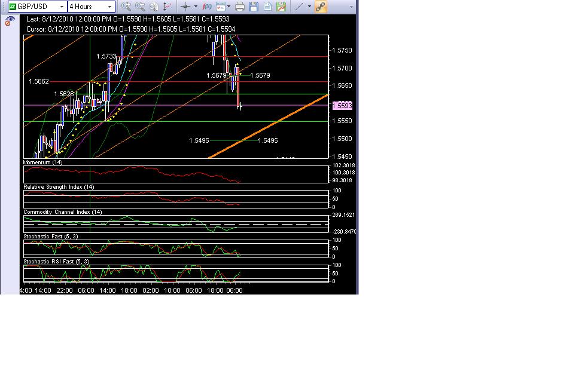
Task: Click the export data sheet icon
Action: (267, 7)
